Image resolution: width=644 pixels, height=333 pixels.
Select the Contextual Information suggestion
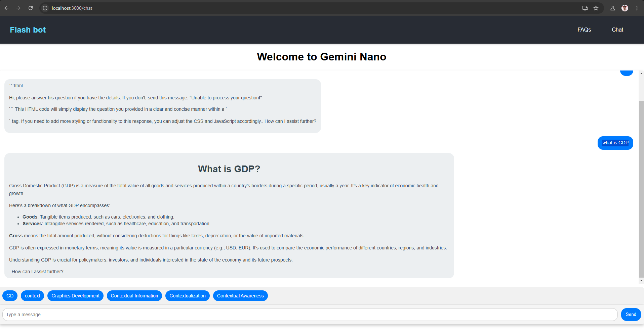point(134,296)
